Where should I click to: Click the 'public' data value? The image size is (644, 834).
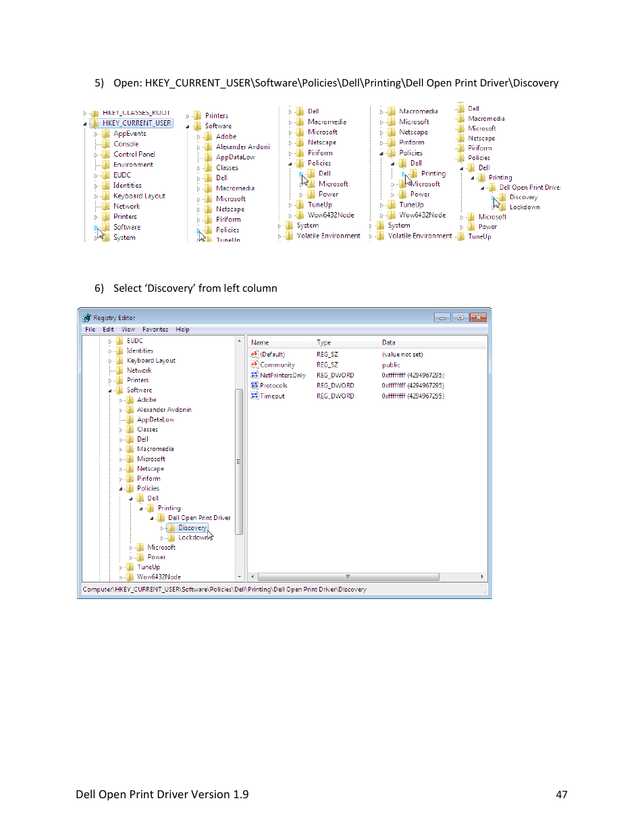[x=391, y=365]
